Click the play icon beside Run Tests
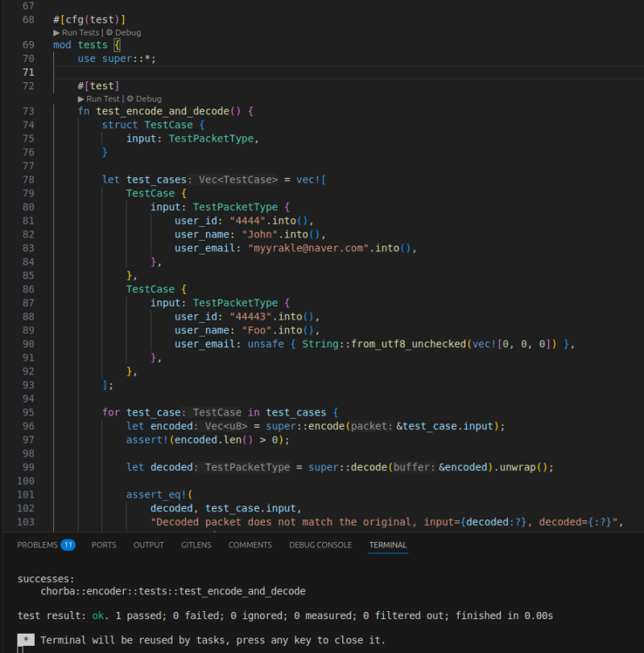The image size is (644, 653). click(56, 32)
